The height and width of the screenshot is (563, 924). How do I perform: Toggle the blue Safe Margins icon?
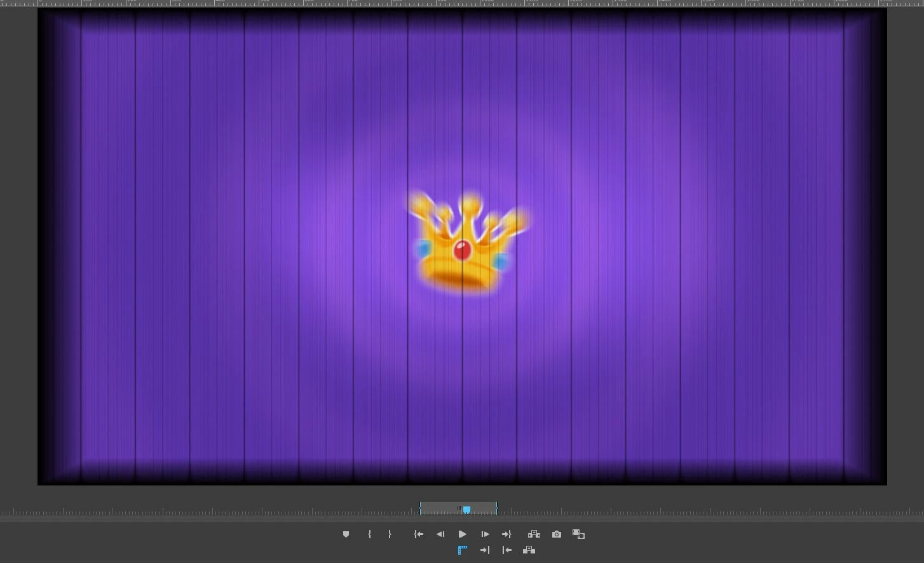[x=463, y=550]
